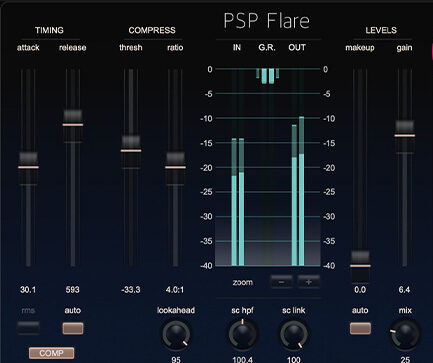Click the gain slider handle
This screenshot has width=433, height=363.
[405, 136]
